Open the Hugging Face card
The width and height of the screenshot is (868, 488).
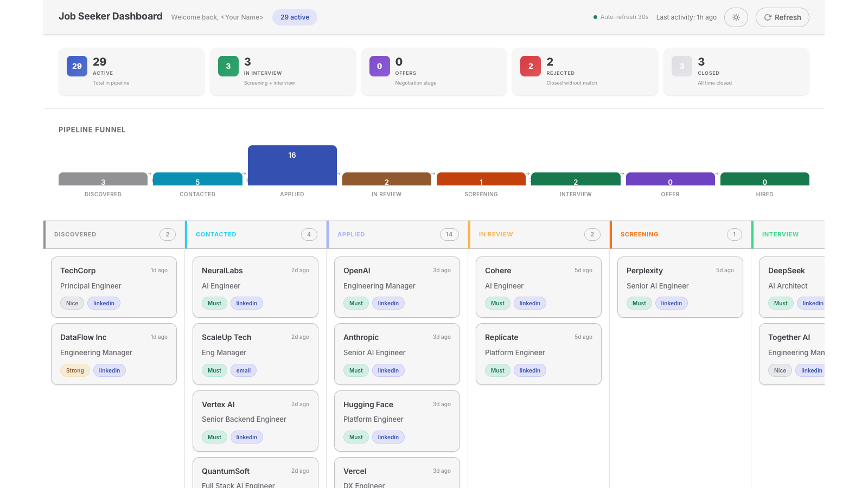click(x=397, y=421)
